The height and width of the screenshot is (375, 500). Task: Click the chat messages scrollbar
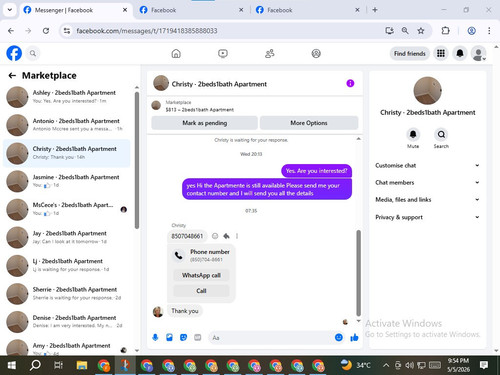tap(358, 273)
